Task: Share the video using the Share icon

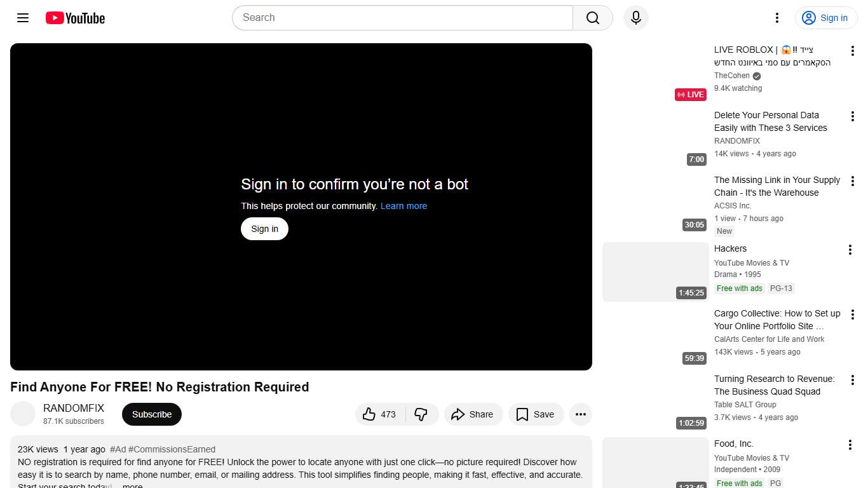Action: tap(473, 414)
